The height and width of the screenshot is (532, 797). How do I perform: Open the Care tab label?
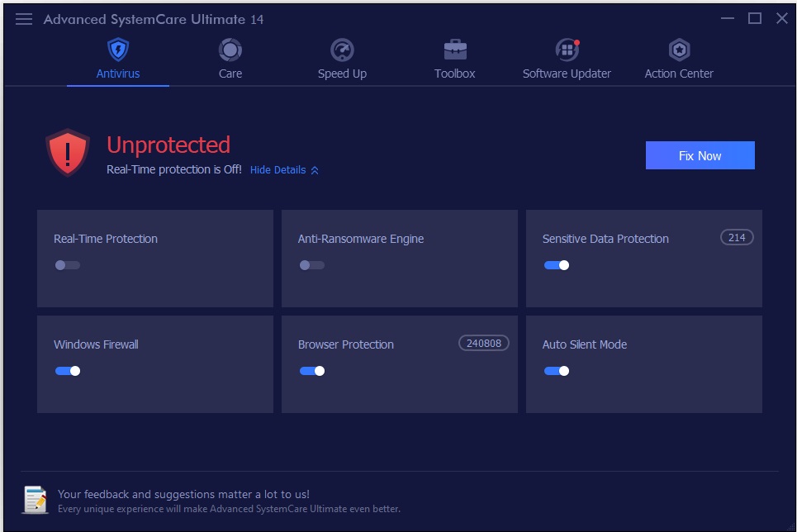[x=230, y=74]
